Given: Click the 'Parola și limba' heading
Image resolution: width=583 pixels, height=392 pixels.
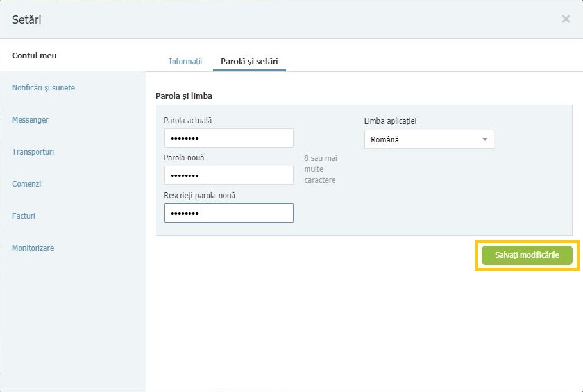Looking at the screenshot, I should 183,96.
